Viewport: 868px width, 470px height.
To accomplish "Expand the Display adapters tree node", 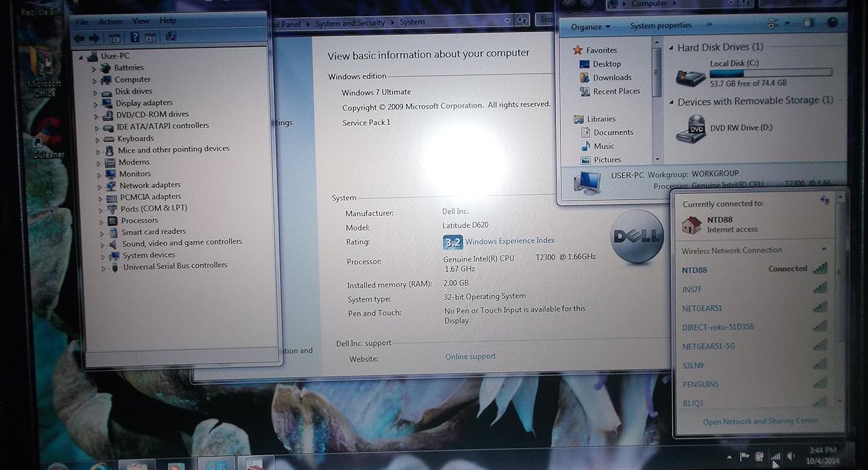I will coord(96,104).
